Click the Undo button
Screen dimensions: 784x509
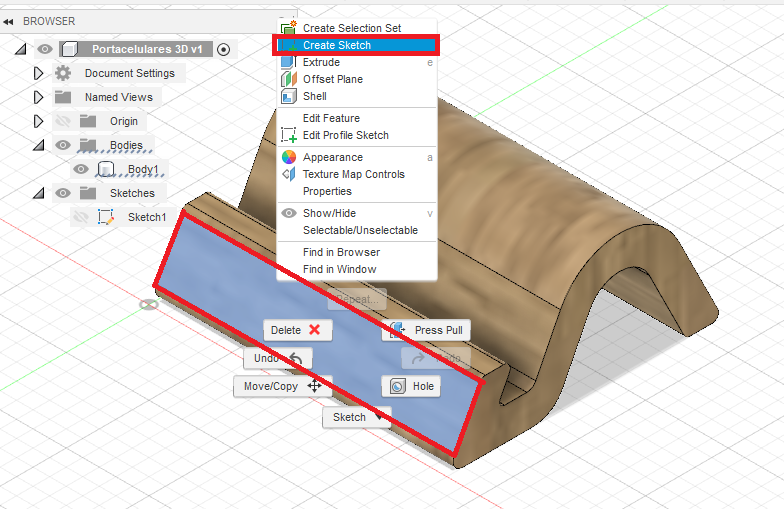(x=278, y=358)
